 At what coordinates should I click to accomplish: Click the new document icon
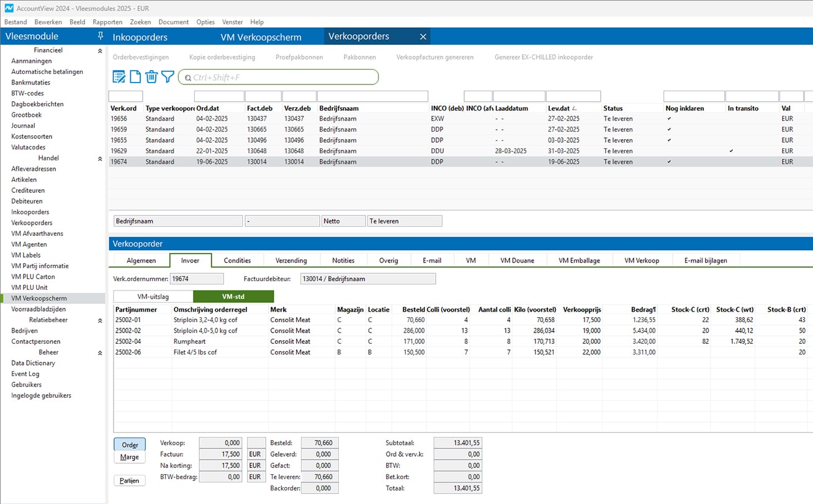[x=135, y=77]
